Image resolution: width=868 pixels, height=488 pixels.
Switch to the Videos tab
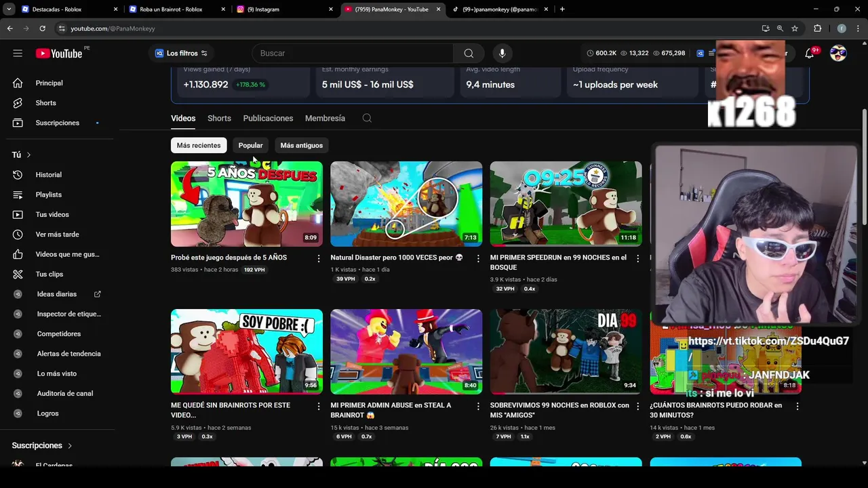tap(183, 118)
